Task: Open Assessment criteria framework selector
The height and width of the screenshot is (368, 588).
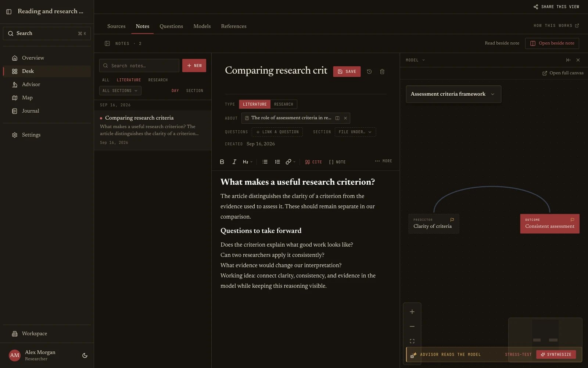Action: coord(453,94)
